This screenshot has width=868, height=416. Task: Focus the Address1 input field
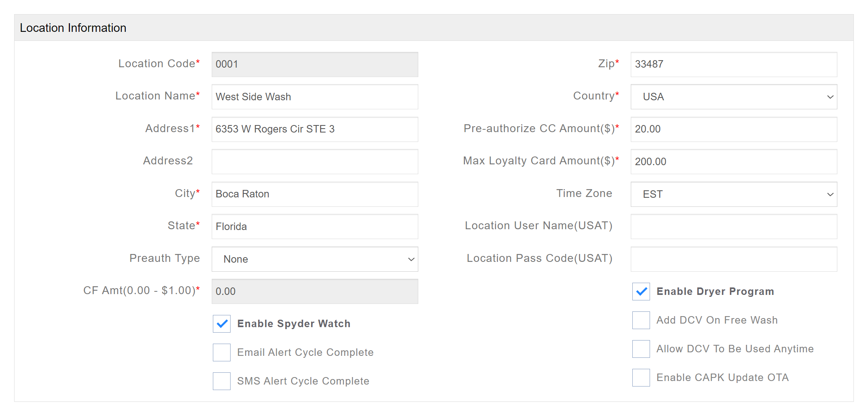(315, 129)
